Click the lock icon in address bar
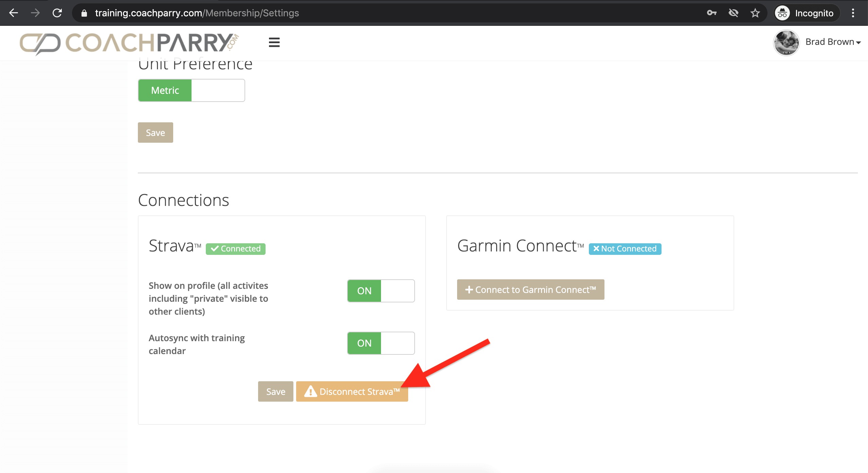 [x=84, y=13]
